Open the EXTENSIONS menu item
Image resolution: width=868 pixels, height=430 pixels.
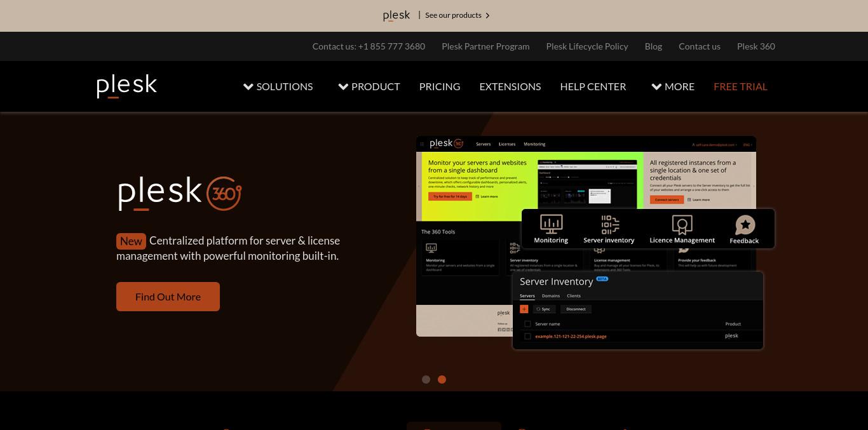tap(510, 86)
